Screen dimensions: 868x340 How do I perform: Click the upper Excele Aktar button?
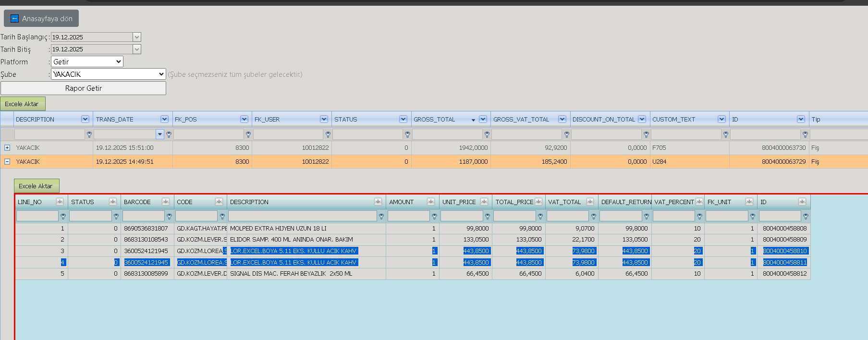pyautogui.click(x=23, y=104)
